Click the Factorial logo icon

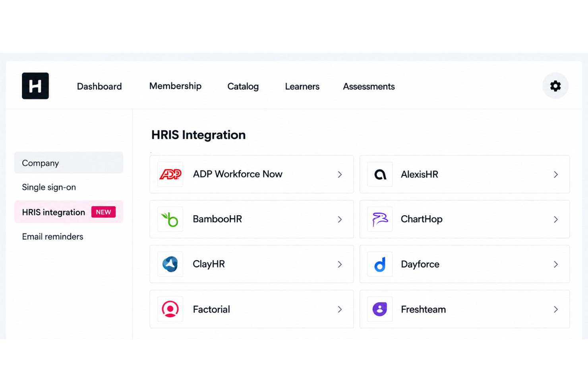[170, 309]
